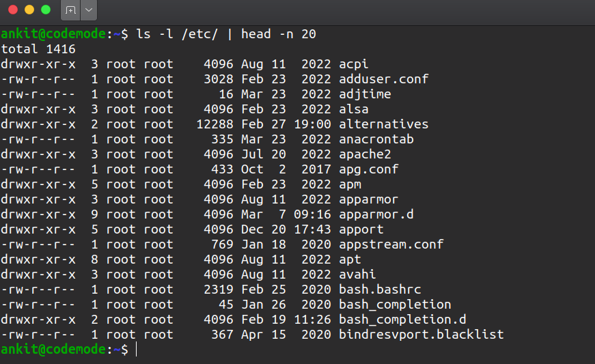Image resolution: width=595 pixels, height=364 pixels.
Task: Minimize terminal using the yellow button
Action: [x=29, y=10]
